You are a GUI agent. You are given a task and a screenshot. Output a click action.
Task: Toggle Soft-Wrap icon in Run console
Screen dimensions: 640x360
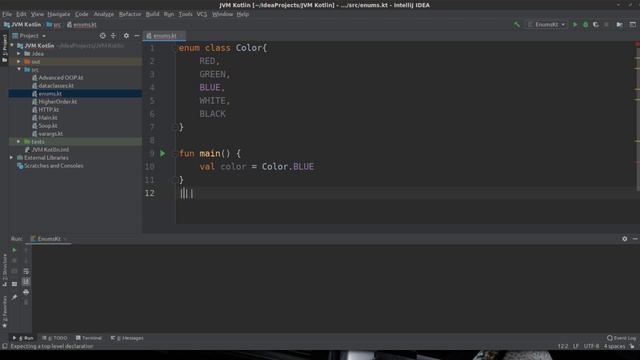click(x=26, y=271)
